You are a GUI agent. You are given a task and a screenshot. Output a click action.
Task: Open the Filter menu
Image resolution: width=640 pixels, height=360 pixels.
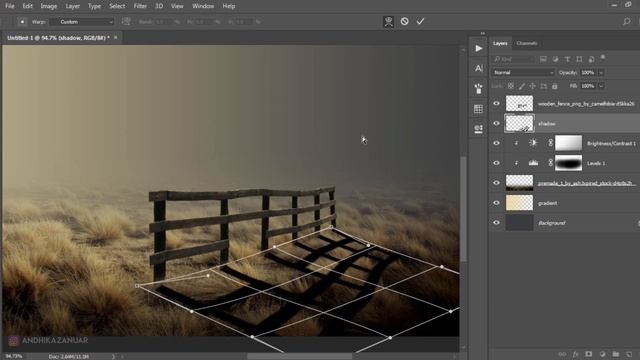[140, 6]
